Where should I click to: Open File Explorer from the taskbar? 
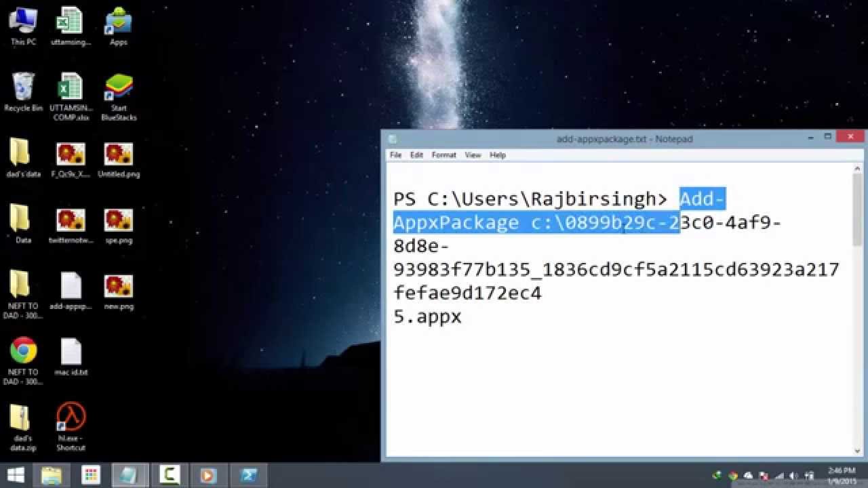pyautogui.click(x=52, y=475)
